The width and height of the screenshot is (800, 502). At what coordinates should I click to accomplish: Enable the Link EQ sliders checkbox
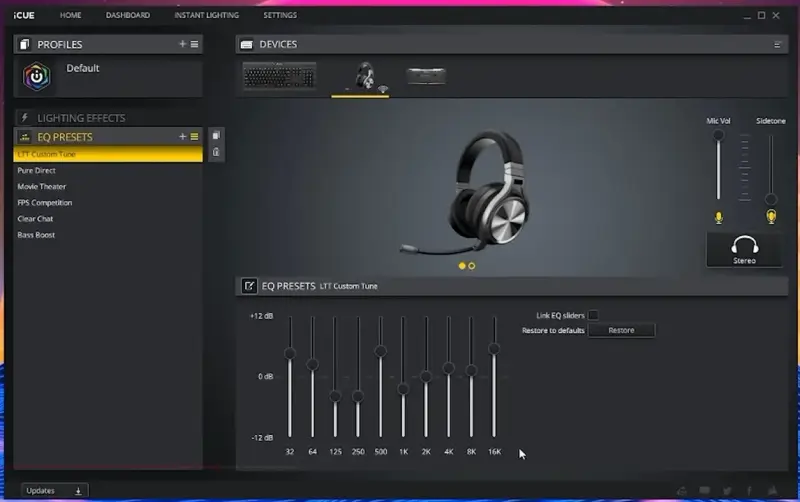593,315
